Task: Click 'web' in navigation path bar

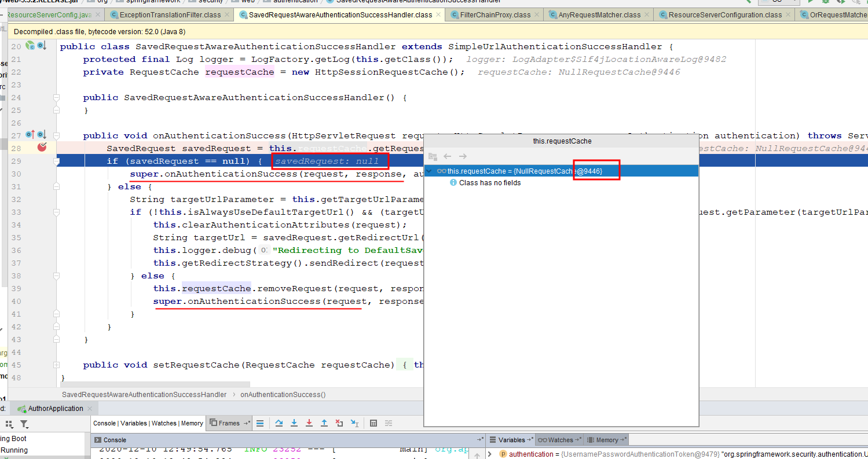Action: point(248,2)
